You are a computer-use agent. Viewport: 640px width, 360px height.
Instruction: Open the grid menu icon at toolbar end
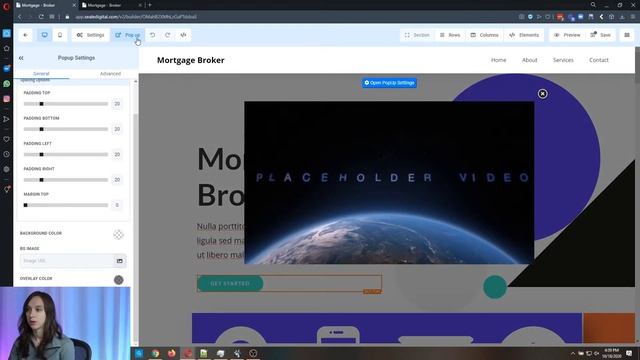pyautogui.click(x=627, y=35)
